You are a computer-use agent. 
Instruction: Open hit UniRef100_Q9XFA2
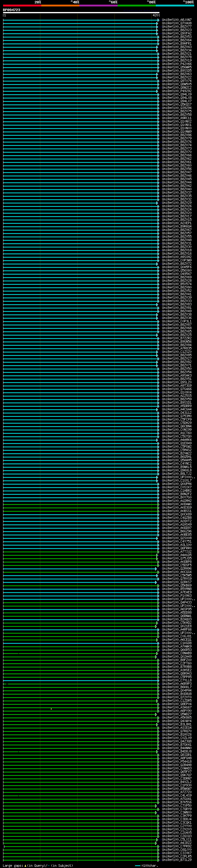[x=177, y=33]
